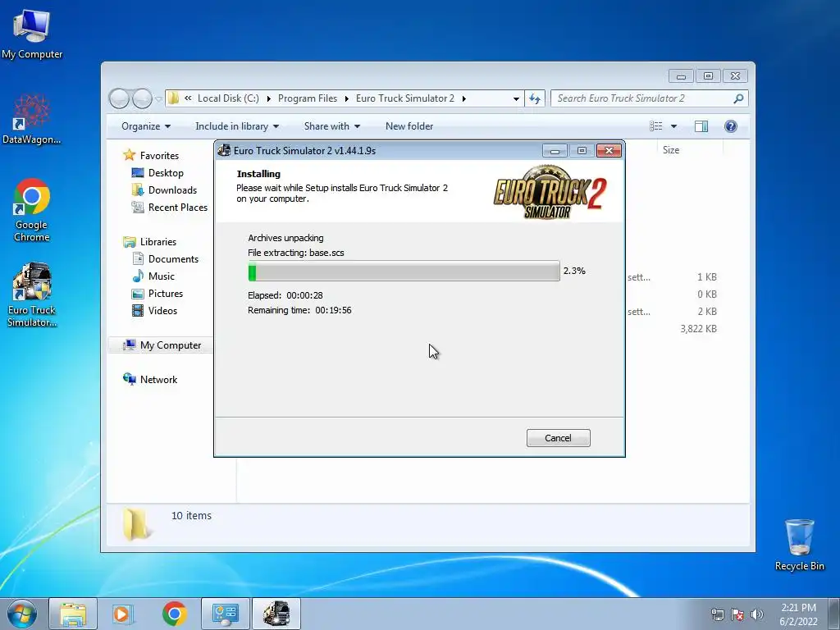This screenshot has height=630, width=840.
Task: Close the Euro Truck installer dialog
Action: [609, 151]
